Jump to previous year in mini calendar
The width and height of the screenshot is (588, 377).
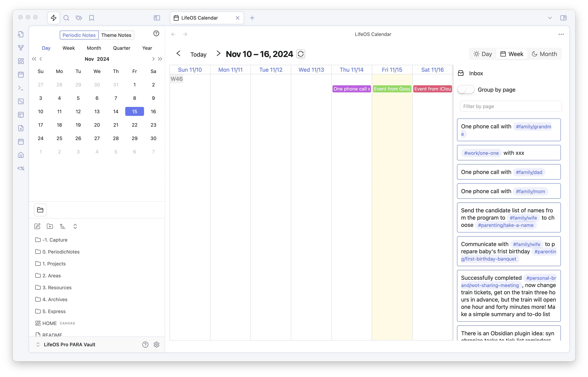34,59
